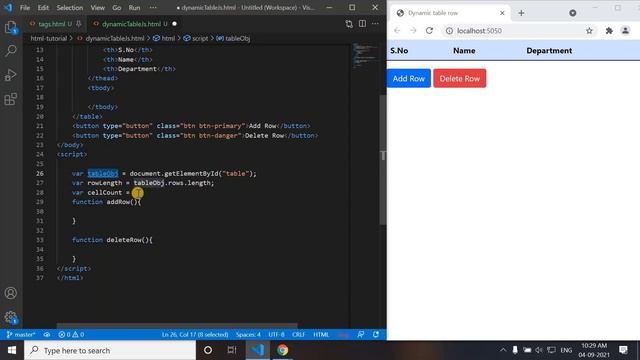Open the Selection menu
Image resolution: width=640 pixels, height=360 pixels.
point(69,7)
